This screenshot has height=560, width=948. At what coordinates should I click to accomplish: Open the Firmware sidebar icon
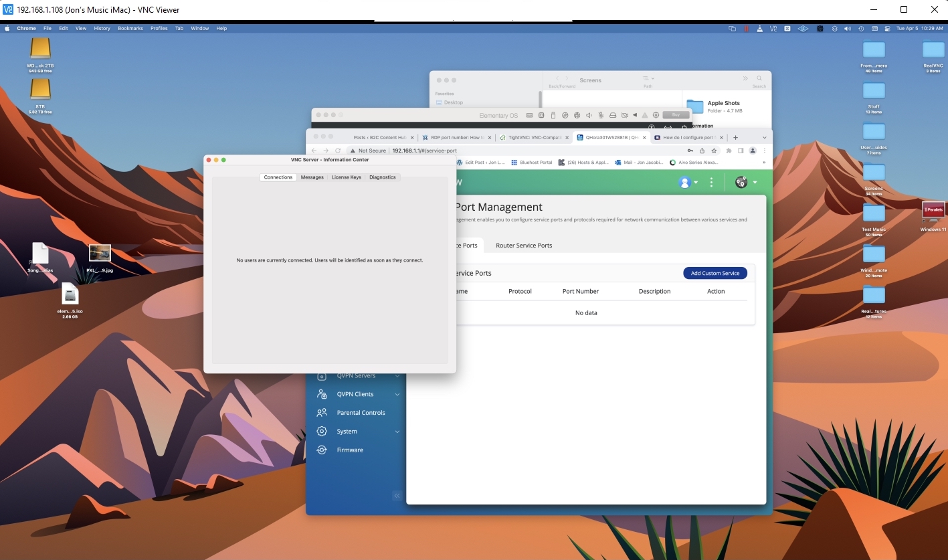point(322,450)
